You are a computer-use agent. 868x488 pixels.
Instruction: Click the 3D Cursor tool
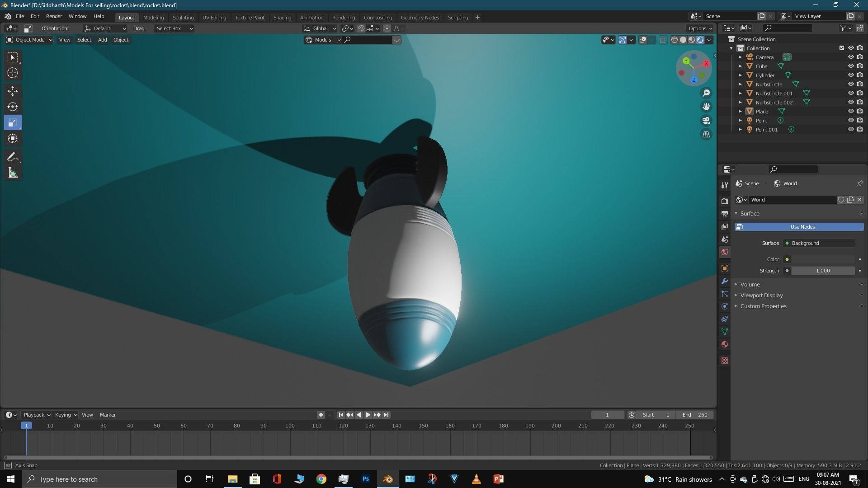click(x=13, y=73)
